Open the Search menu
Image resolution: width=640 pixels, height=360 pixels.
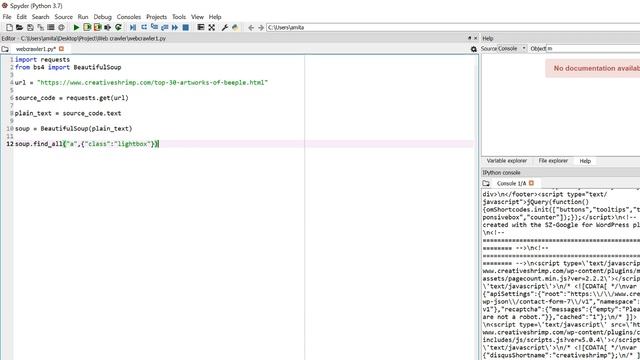(40, 17)
